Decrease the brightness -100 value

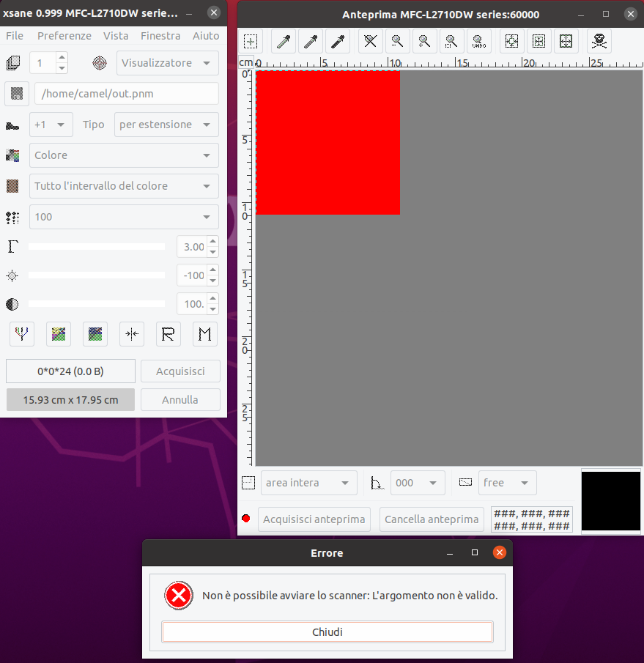(213, 281)
